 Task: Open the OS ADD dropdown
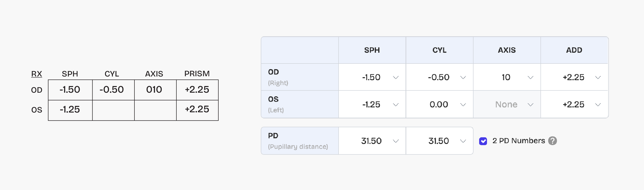(574, 104)
